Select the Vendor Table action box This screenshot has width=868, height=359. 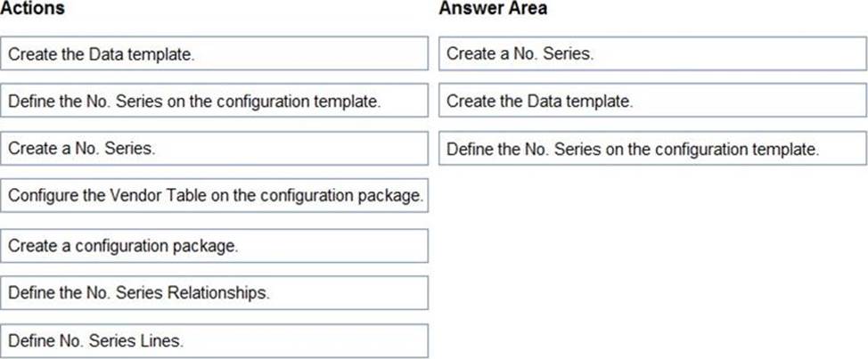215,196
